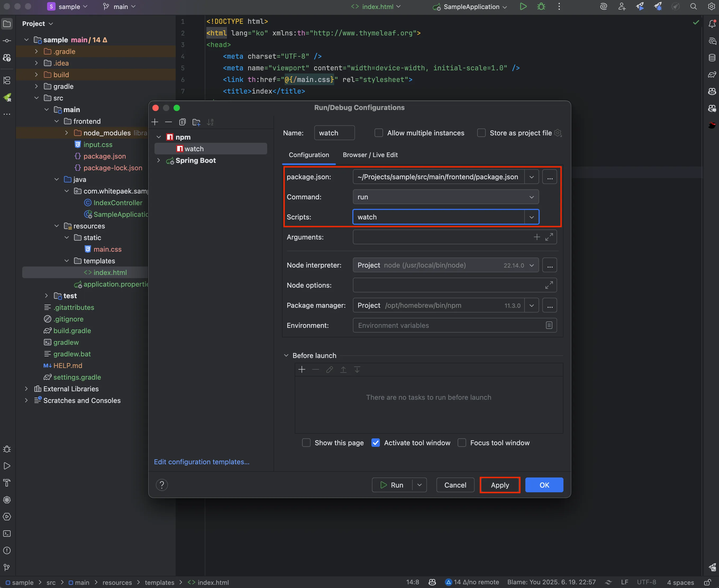This screenshot has height=588, width=719.
Task: Remove the selected configuration with the minus icon
Action: 169,122
